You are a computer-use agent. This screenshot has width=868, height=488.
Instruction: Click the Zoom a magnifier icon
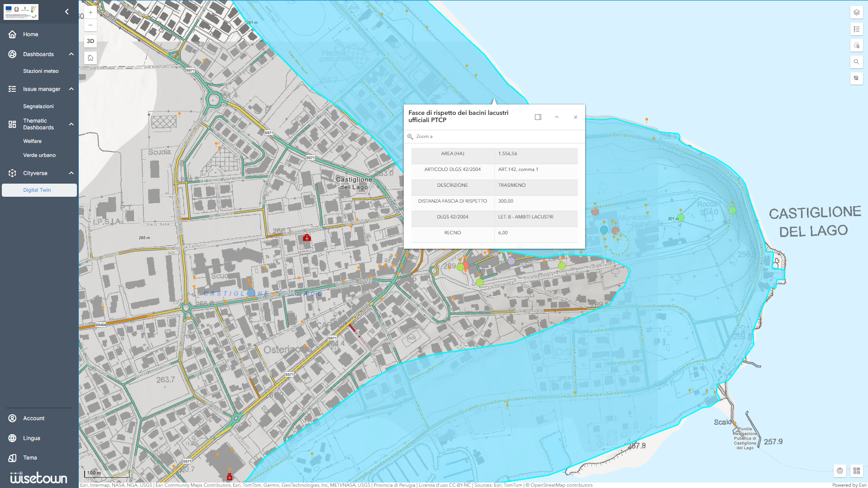click(x=410, y=137)
